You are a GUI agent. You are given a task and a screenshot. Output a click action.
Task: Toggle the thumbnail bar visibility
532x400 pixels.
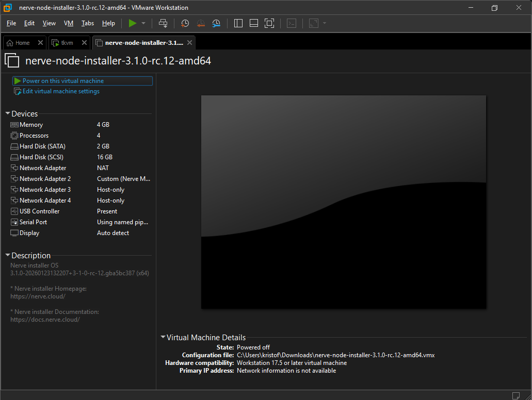[x=253, y=23]
